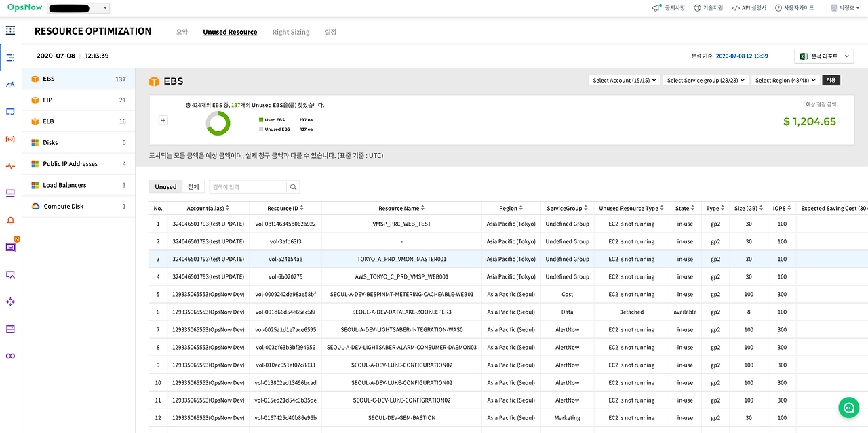Select EIP in resource list

79,100
